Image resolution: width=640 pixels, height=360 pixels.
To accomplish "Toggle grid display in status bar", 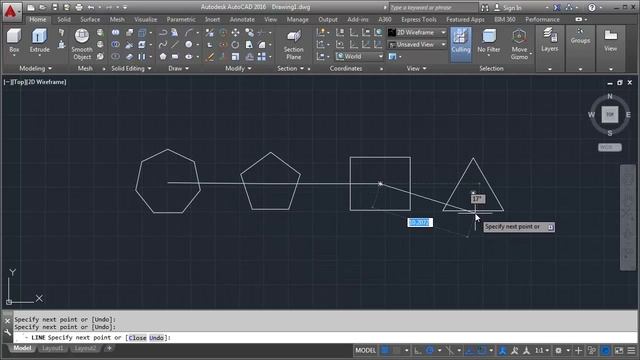I will 385,350.
